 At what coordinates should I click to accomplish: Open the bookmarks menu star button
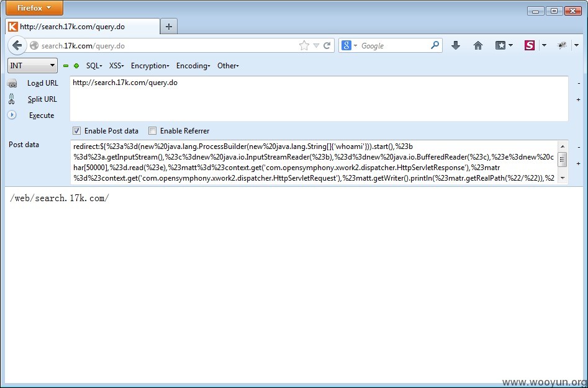click(504, 46)
